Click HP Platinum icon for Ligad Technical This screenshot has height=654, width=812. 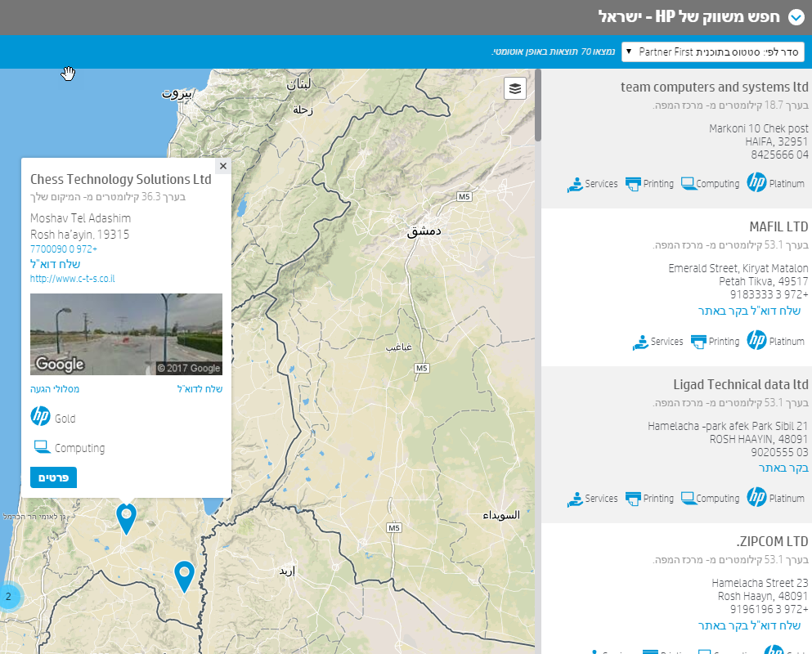[x=756, y=497]
